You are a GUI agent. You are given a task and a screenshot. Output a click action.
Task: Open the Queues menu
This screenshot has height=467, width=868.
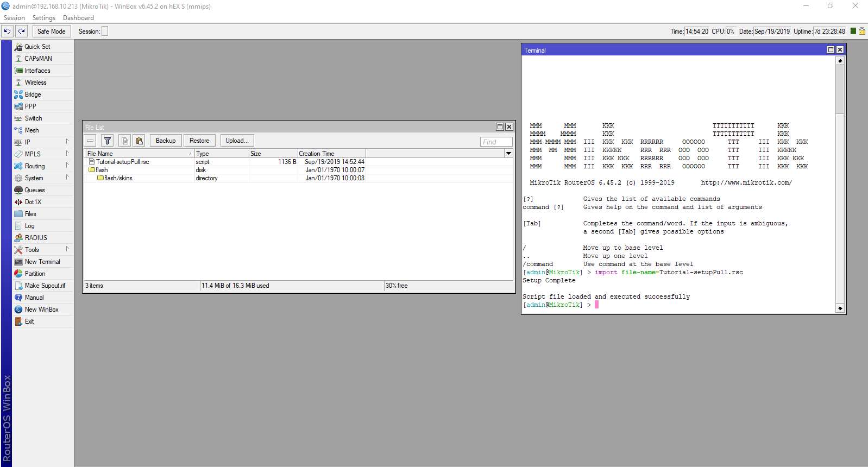(x=42, y=190)
